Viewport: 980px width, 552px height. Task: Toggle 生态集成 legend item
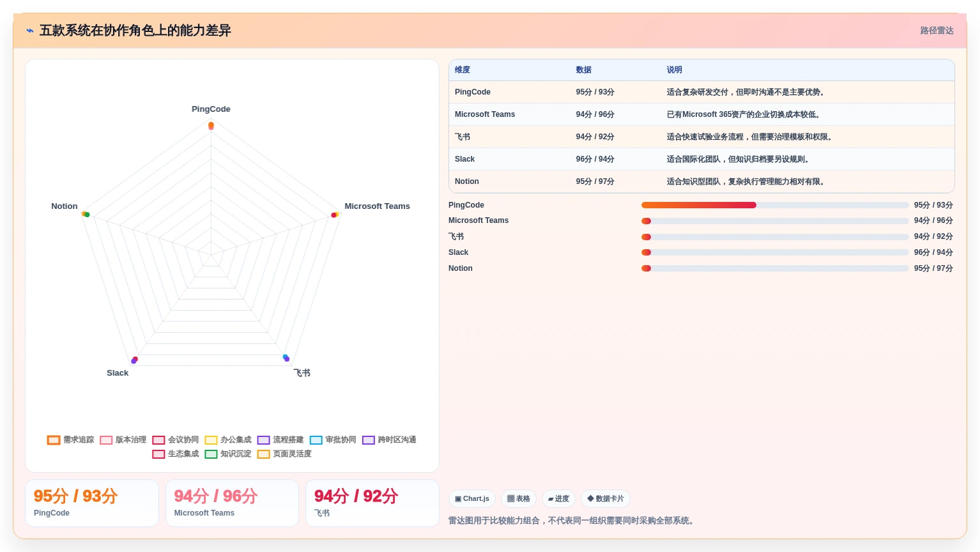point(176,454)
